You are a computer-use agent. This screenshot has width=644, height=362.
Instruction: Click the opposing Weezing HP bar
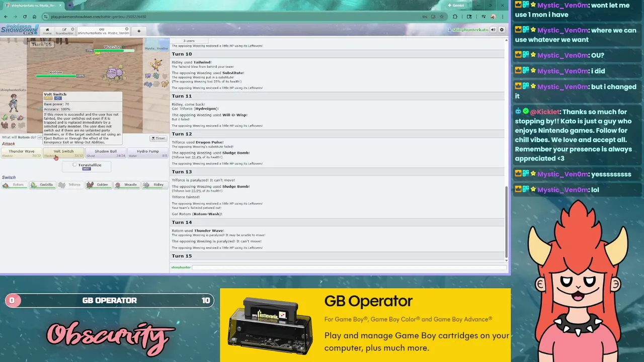pyautogui.click(x=114, y=50)
